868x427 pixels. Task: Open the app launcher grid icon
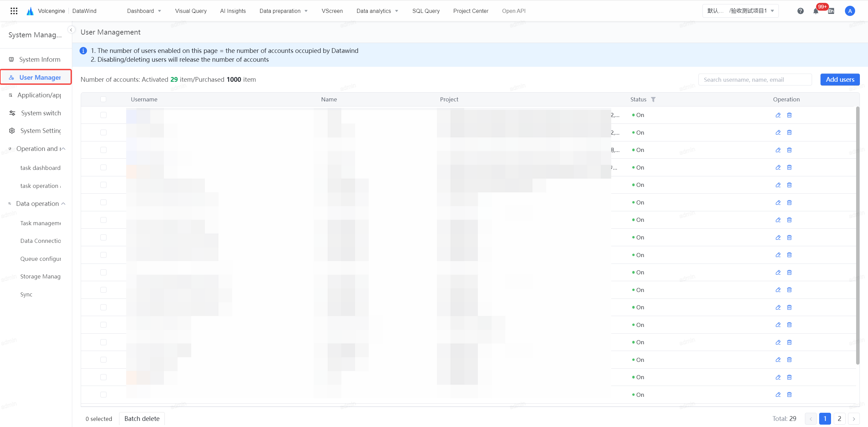[14, 11]
